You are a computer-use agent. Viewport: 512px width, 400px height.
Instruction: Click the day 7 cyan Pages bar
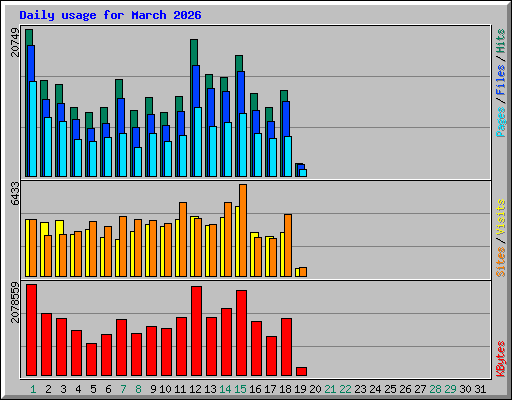[123, 155]
